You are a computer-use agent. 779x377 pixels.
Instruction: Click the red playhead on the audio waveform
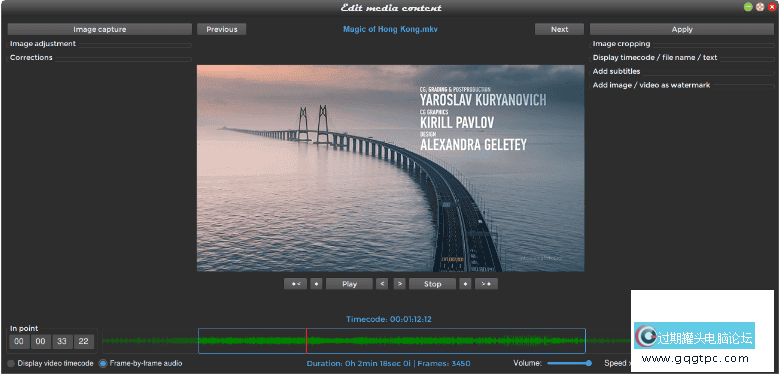pos(307,341)
